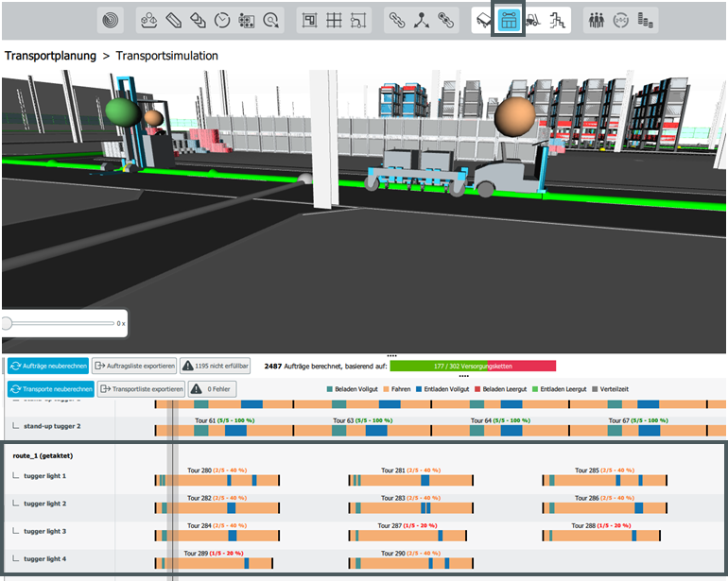Open the radar overview icon in toolbar
Screen dimensions: 728x581
point(110,21)
